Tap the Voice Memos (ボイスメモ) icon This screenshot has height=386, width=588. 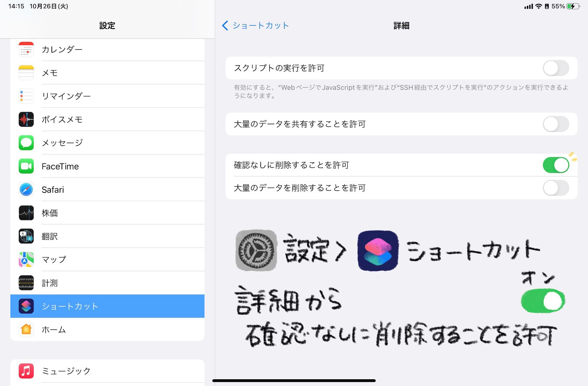coord(26,119)
